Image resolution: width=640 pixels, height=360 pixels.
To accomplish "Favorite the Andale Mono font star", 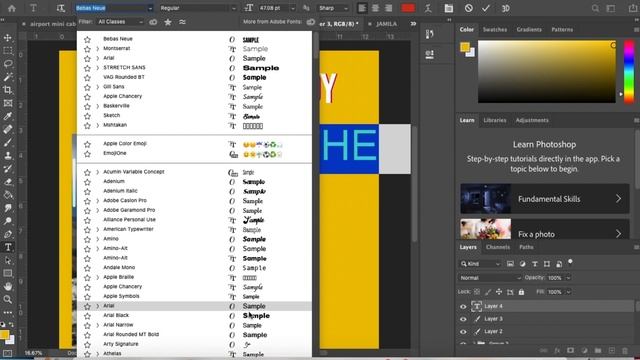I will [87, 268].
